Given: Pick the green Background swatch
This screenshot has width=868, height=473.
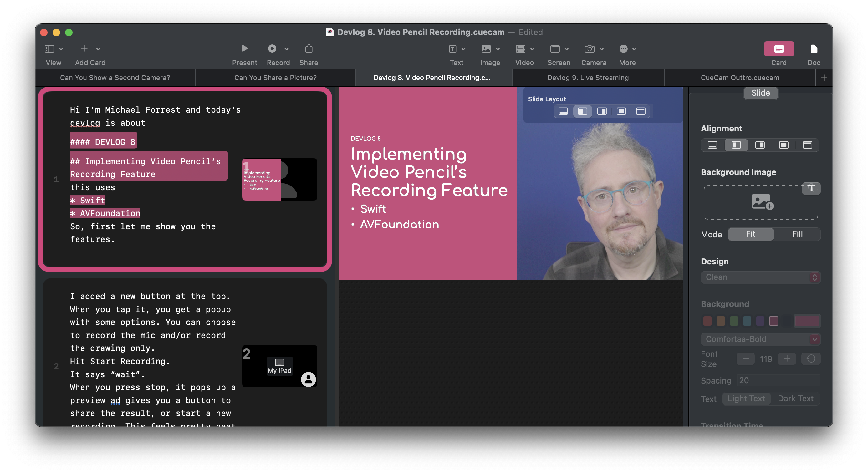Looking at the screenshot, I should (x=734, y=321).
